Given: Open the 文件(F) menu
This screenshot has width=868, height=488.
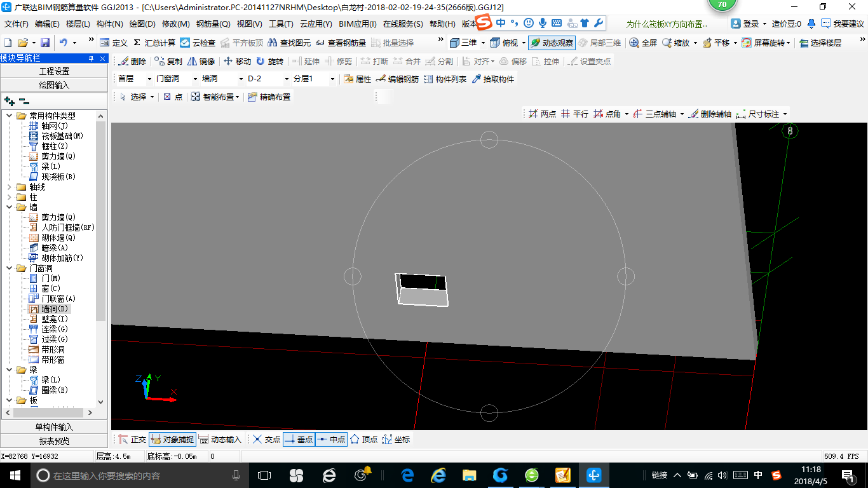Looking at the screenshot, I should point(17,24).
